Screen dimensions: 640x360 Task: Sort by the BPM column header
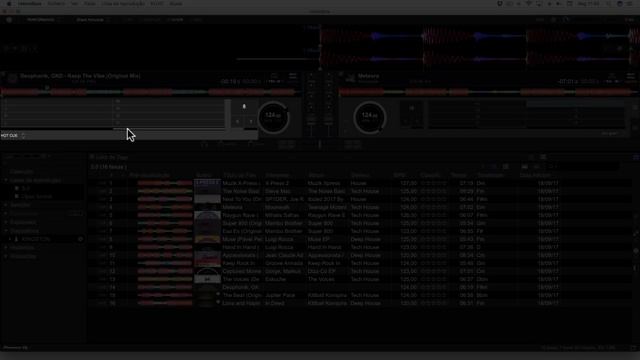point(399,175)
